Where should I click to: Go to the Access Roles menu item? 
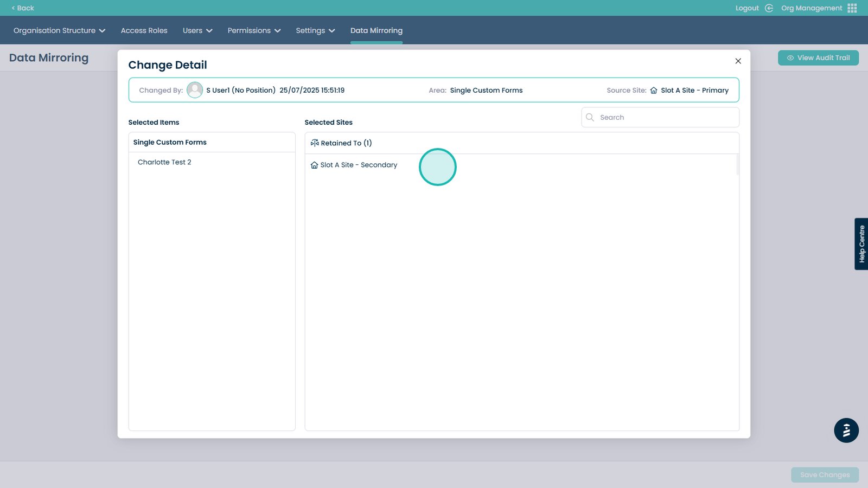click(144, 30)
